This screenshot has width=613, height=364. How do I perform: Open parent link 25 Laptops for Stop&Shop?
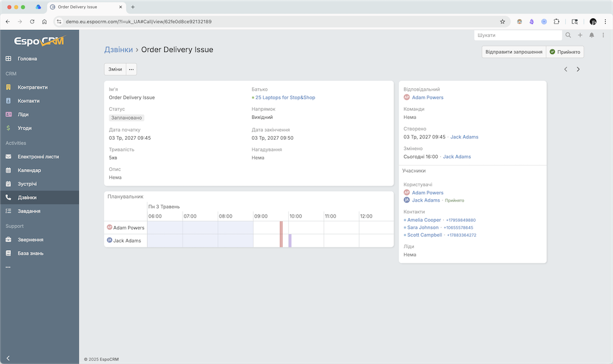285,97
